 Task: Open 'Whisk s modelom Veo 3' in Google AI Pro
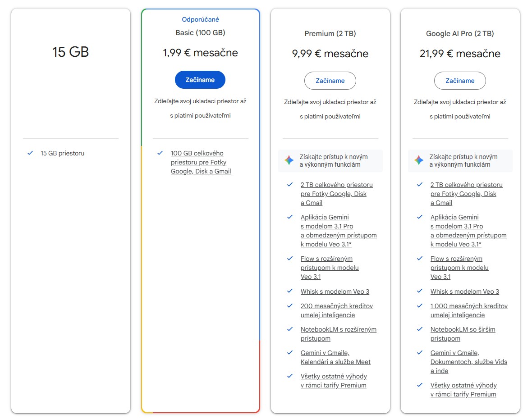coord(464,291)
